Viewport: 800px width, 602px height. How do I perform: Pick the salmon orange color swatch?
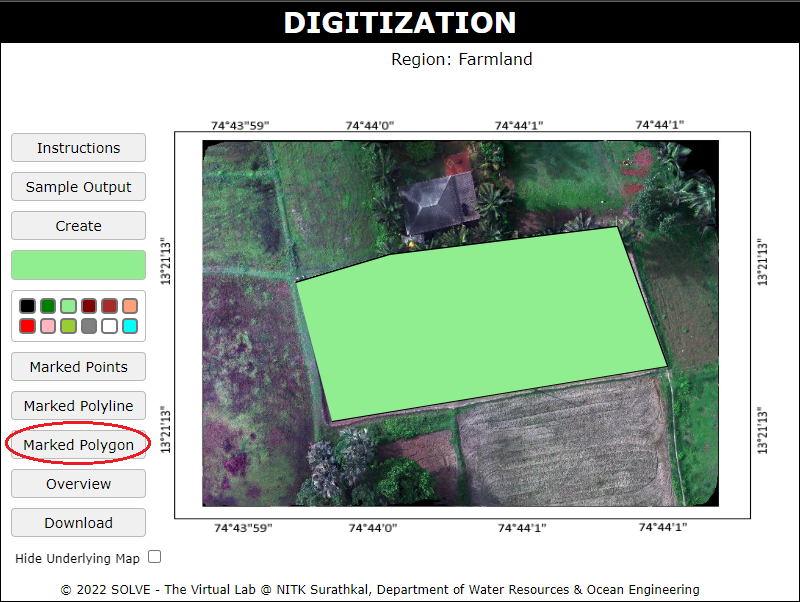pyautogui.click(x=130, y=306)
